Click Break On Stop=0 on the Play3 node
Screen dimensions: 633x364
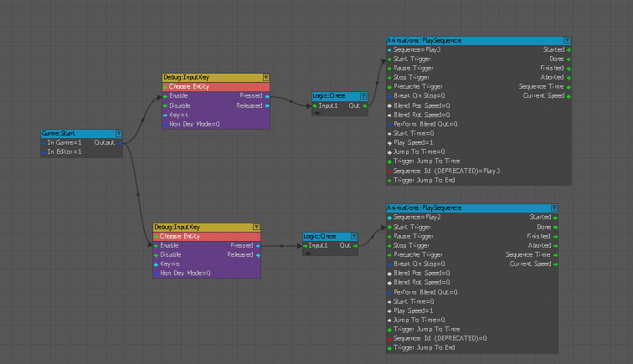pyautogui.click(x=416, y=96)
